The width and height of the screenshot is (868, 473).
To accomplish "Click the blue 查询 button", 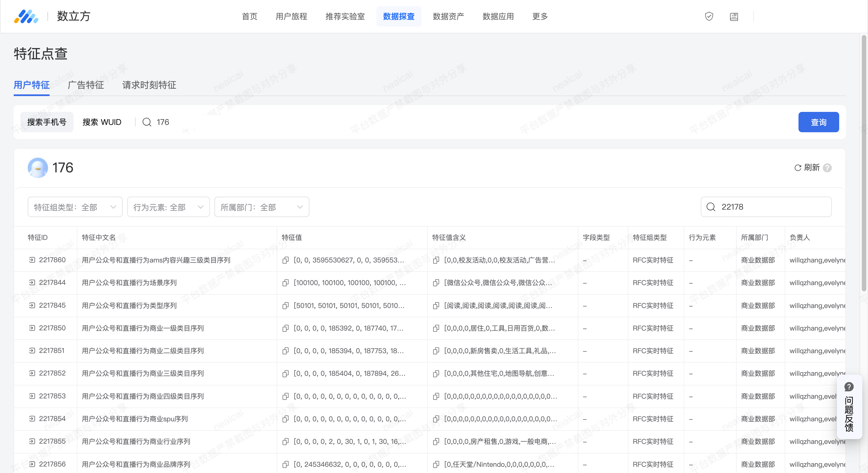I will click(818, 122).
